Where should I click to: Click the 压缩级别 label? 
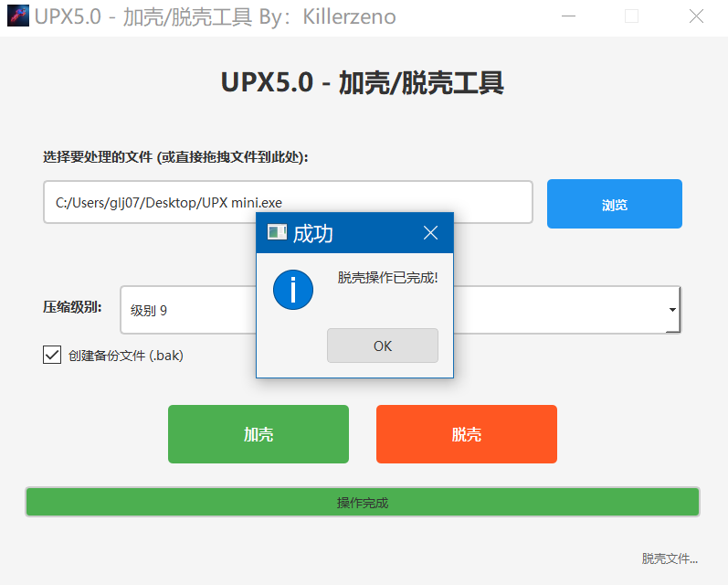click(72, 307)
